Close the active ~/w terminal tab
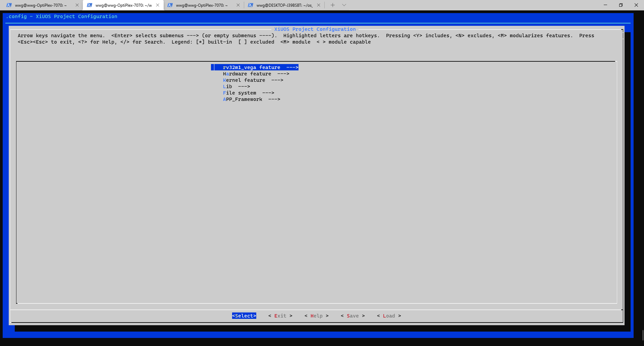This screenshot has width=644, height=346. point(158,5)
